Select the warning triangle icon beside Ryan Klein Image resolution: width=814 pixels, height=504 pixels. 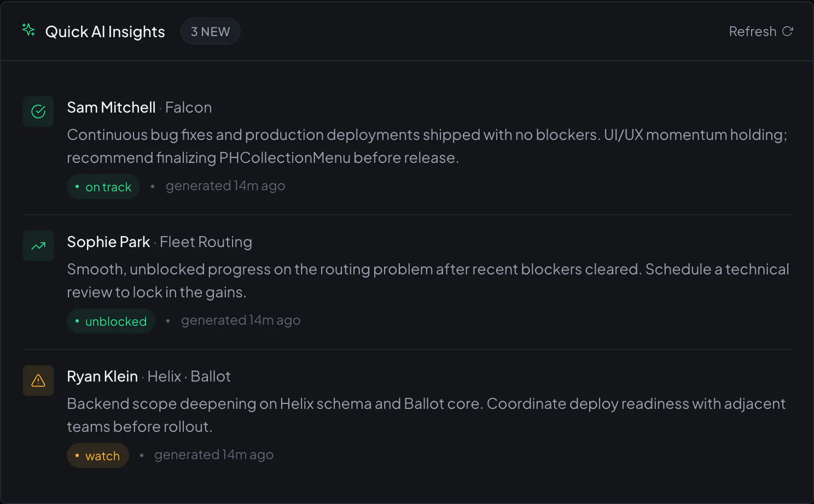tap(38, 380)
